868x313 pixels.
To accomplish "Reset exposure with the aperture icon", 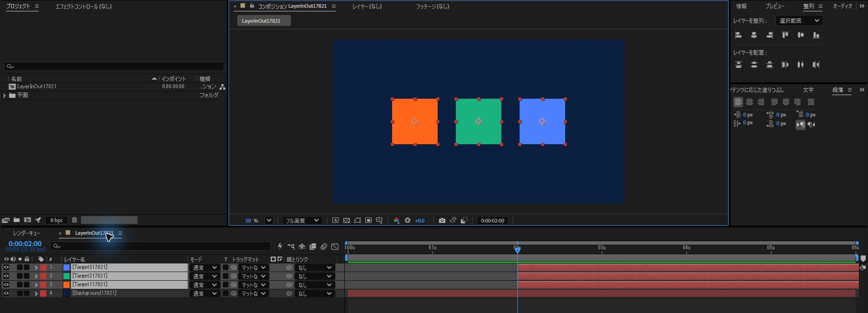I will (408, 221).
